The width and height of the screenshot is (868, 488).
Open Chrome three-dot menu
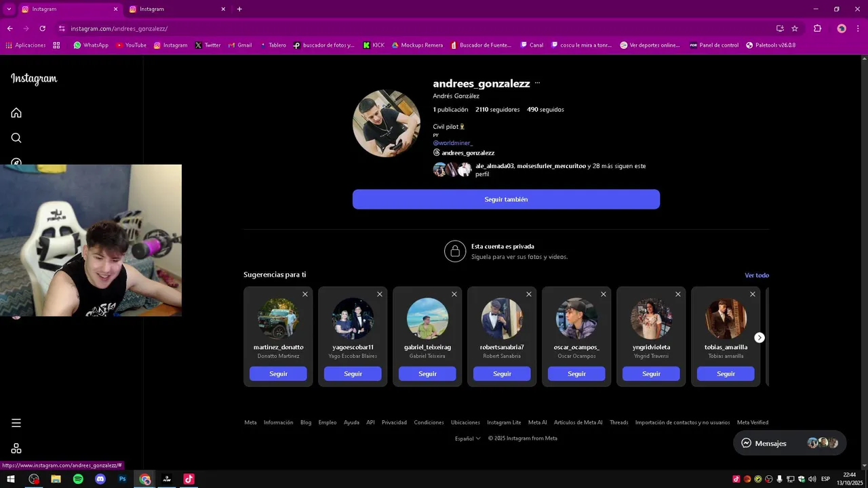pos(858,28)
